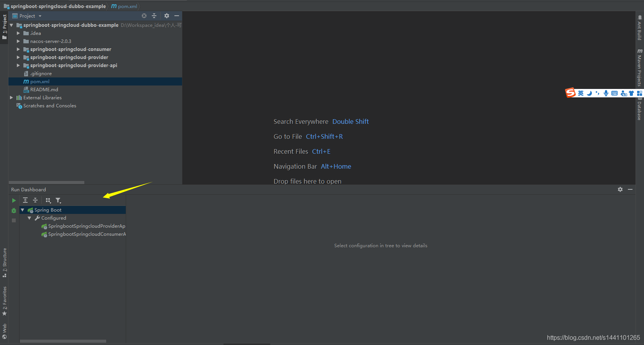This screenshot has width=644, height=345.
Task: Expand all nodes in Run Dashboard
Action: [25, 200]
